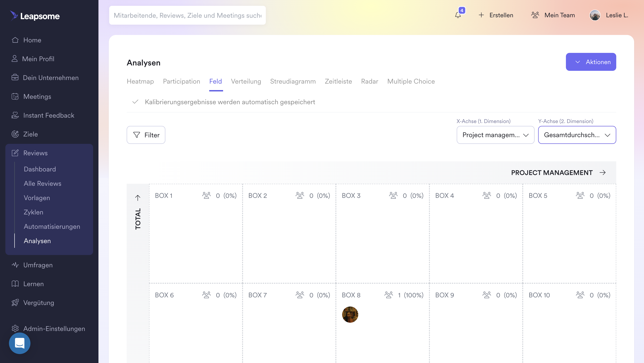Screen dimensions: 644x363
Task: Click the BOX 2 label
Action: [258, 196]
